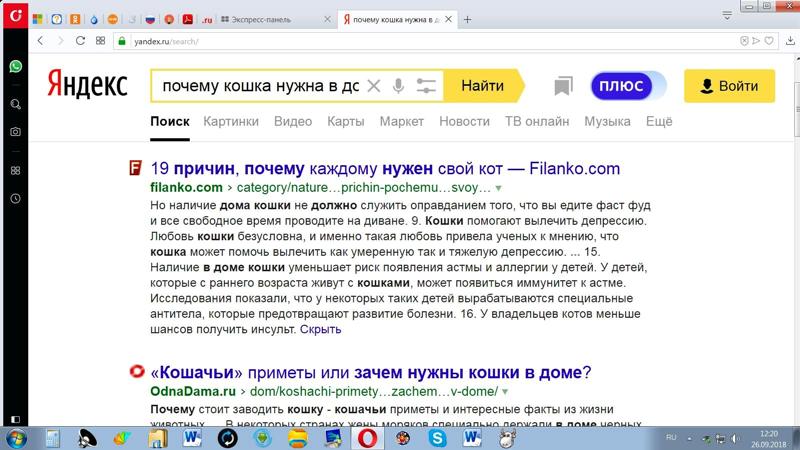Open WhatsApp in the Opera sidebar
800x450 pixels.
15,66
